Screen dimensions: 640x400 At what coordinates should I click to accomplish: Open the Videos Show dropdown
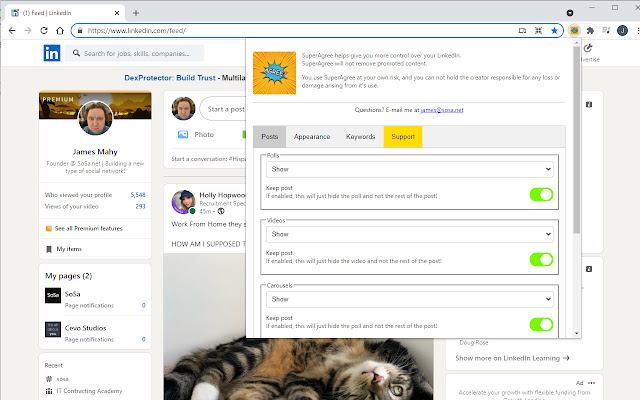(x=409, y=234)
